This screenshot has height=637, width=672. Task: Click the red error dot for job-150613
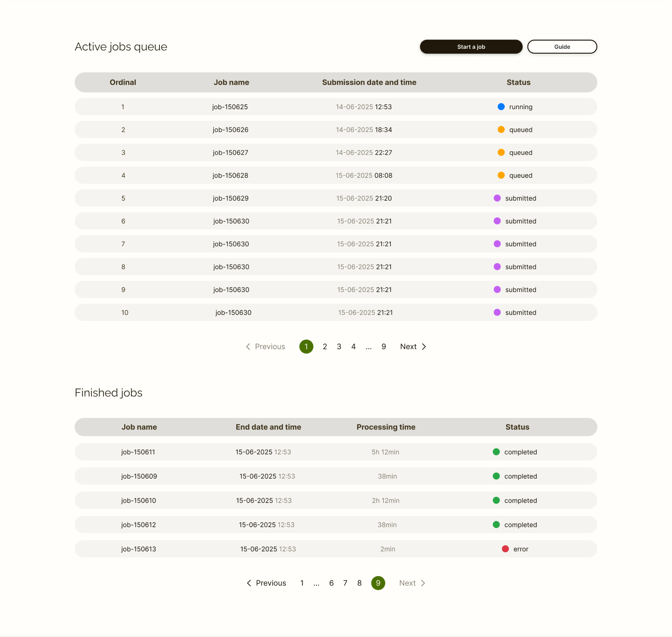pyautogui.click(x=505, y=549)
